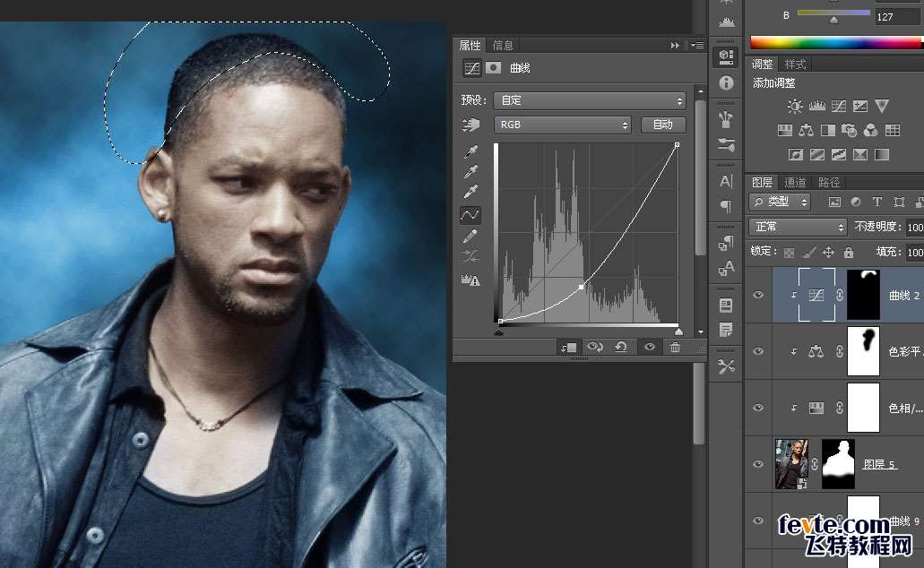The image size is (924, 568).
Task: Toggle lock transparent pixels
Action: [x=789, y=253]
